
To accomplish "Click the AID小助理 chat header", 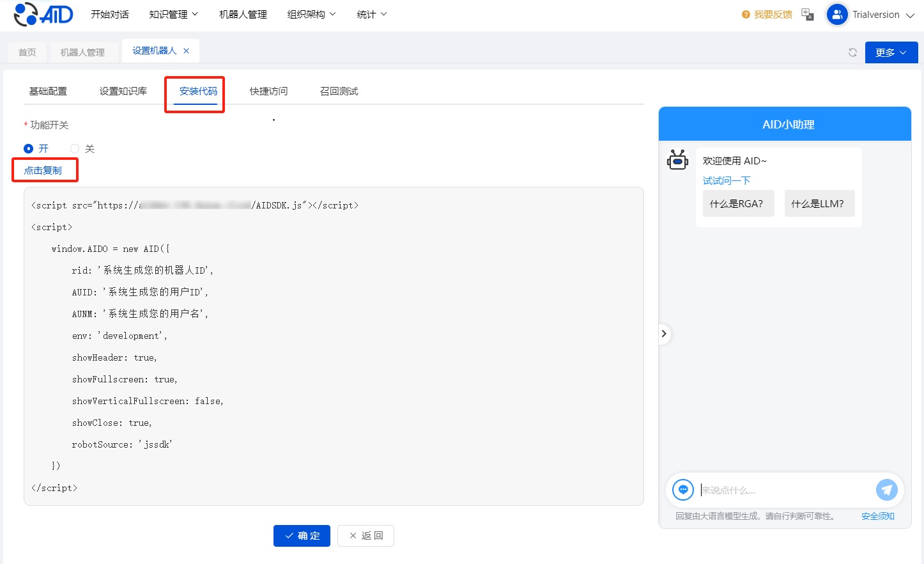I will click(x=785, y=124).
